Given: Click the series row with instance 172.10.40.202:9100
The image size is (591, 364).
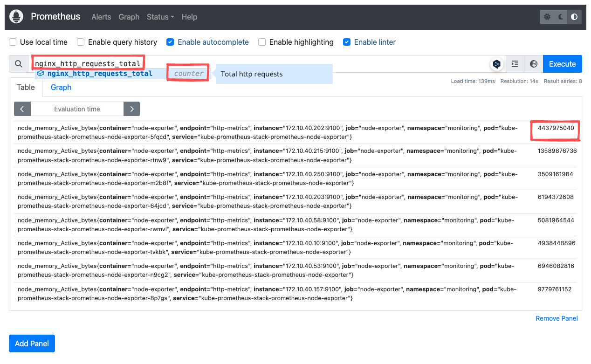Looking at the screenshot, I should click(x=295, y=132).
